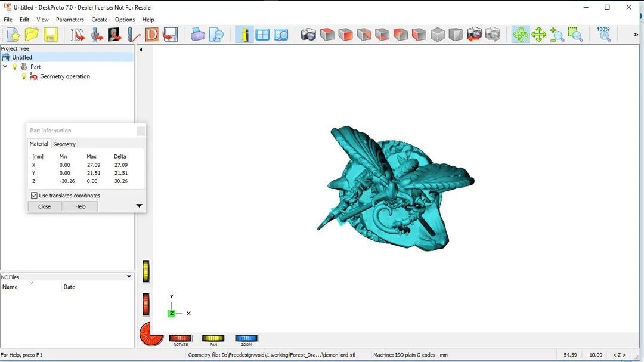The height and width of the screenshot is (362, 644).
Task: Click the demon lord teal 3D model
Action: (x=395, y=188)
